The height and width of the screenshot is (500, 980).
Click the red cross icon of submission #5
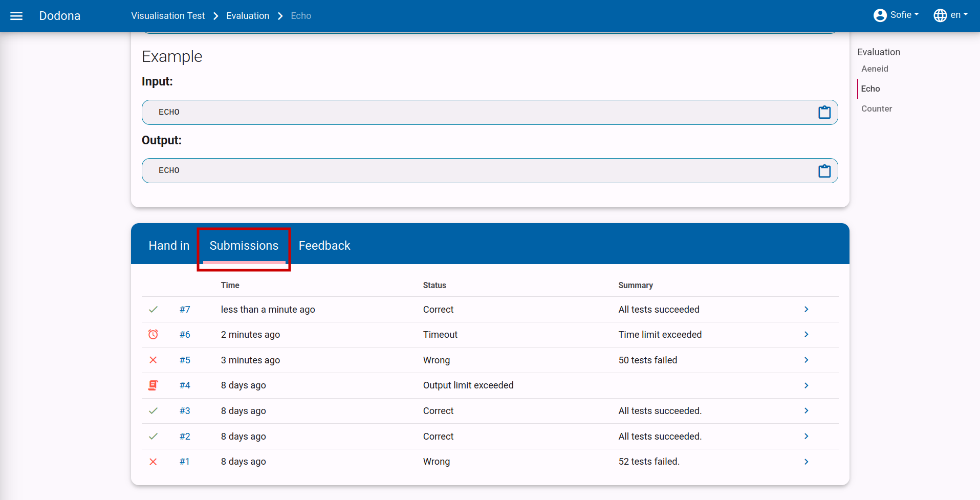point(153,360)
